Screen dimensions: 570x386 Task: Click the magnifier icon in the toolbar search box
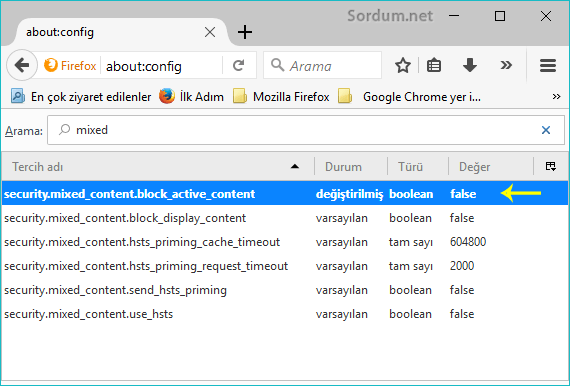277,65
